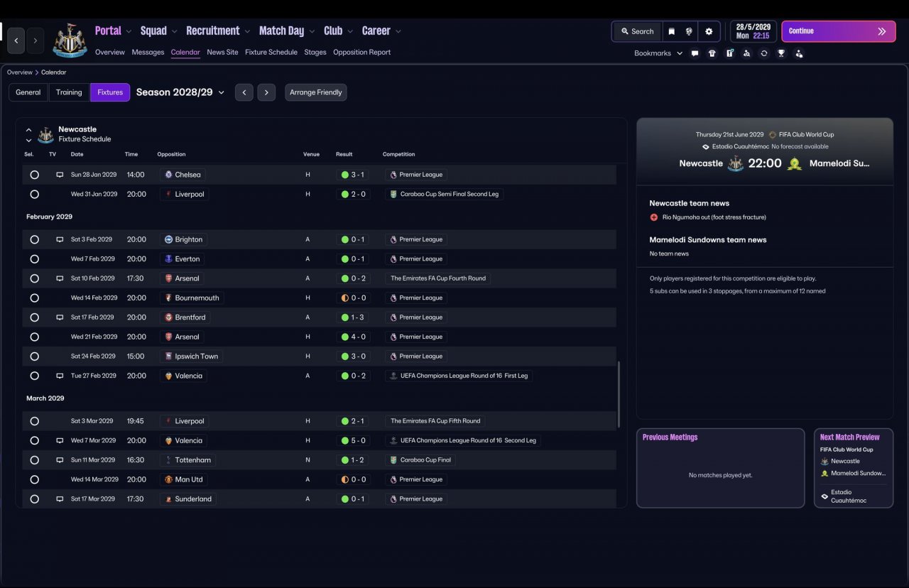Open the Search button

[x=637, y=31]
